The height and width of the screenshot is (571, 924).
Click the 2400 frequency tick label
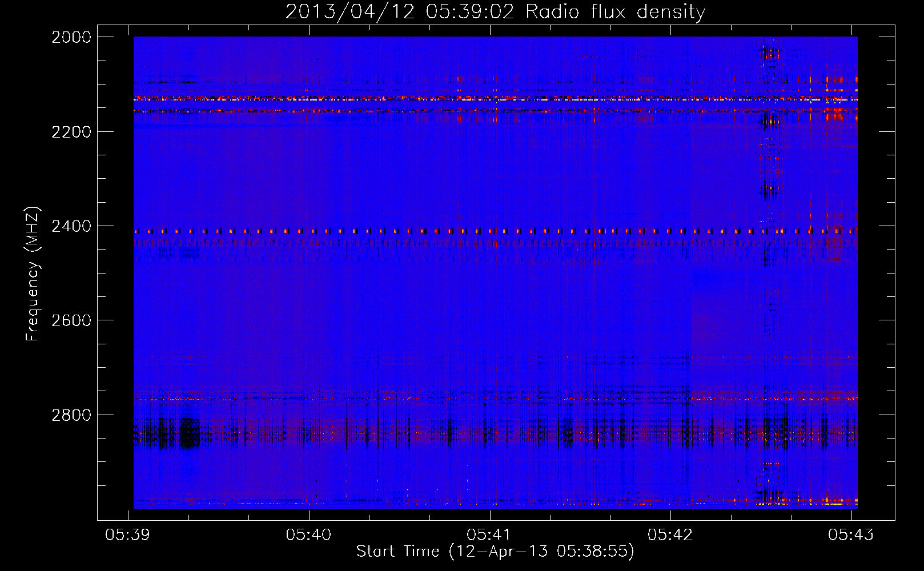coord(71,226)
